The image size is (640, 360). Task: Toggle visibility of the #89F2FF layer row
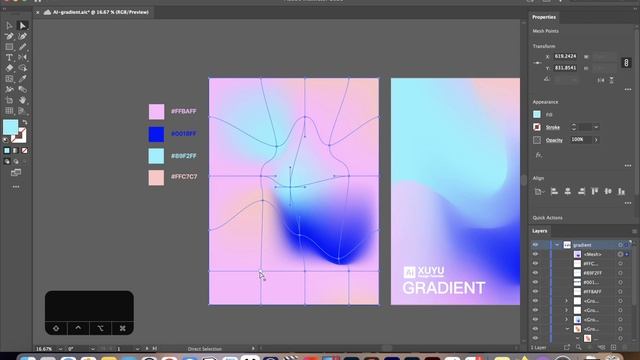pos(535,273)
